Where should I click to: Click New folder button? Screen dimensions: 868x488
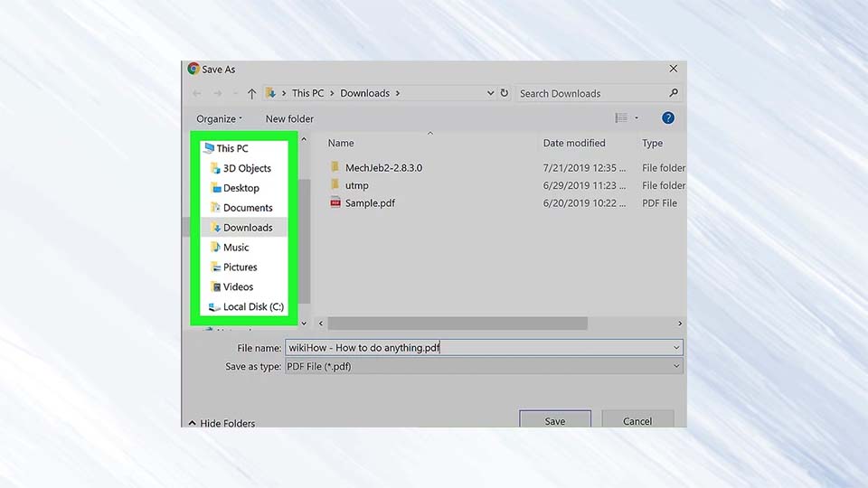click(289, 119)
